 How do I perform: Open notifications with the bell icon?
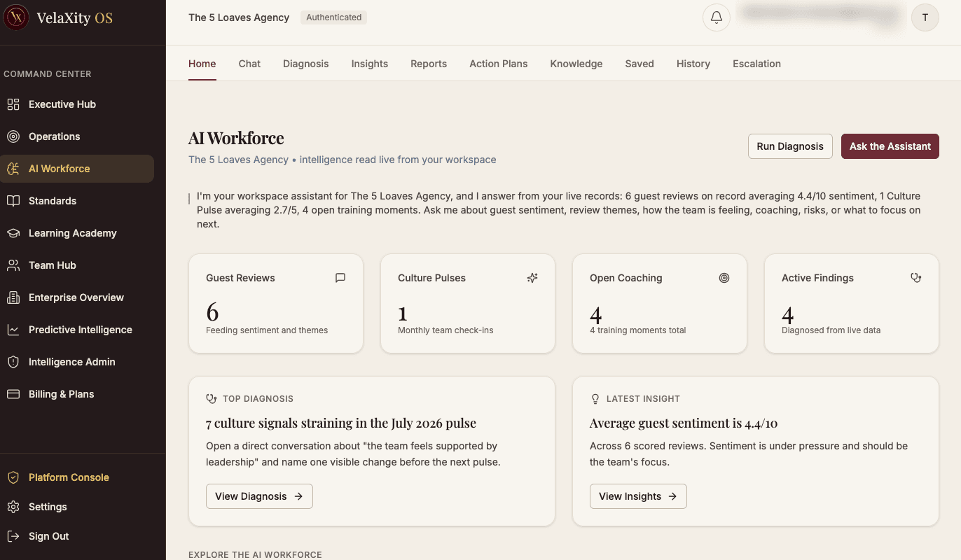point(717,17)
